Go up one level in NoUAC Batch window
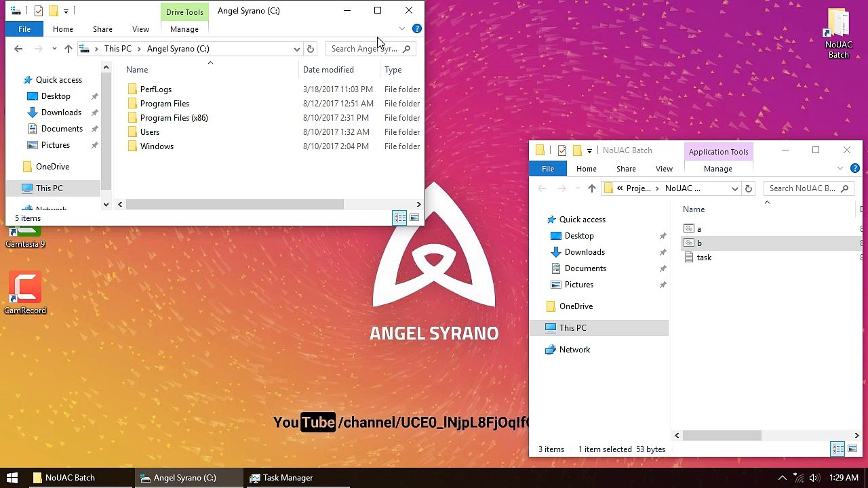Screen dimensions: 868x488 pos(591,188)
